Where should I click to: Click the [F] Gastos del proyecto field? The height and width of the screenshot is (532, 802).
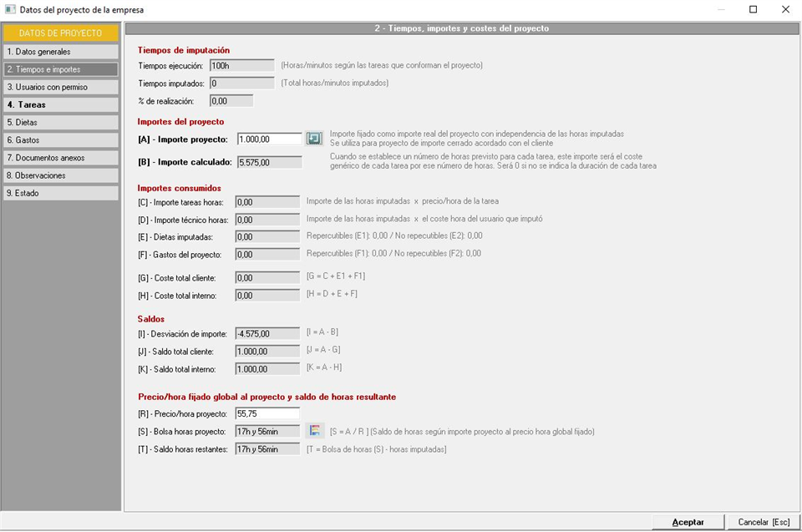tap(267, 254)
